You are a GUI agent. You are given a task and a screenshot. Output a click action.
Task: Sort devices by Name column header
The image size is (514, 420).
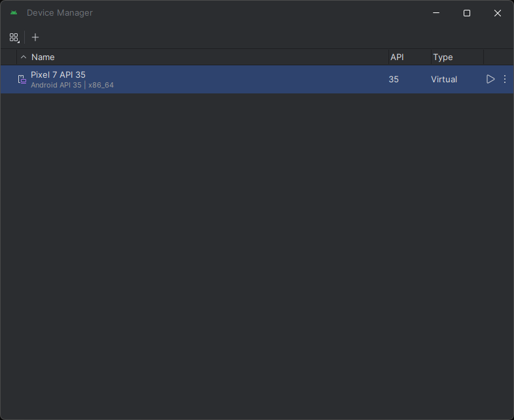(x=43, y=57)
